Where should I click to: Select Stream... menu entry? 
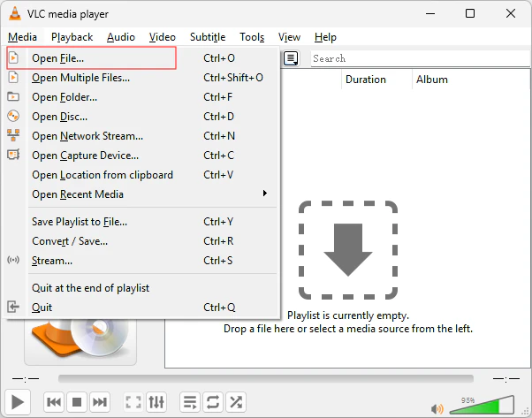pos(141,260)
